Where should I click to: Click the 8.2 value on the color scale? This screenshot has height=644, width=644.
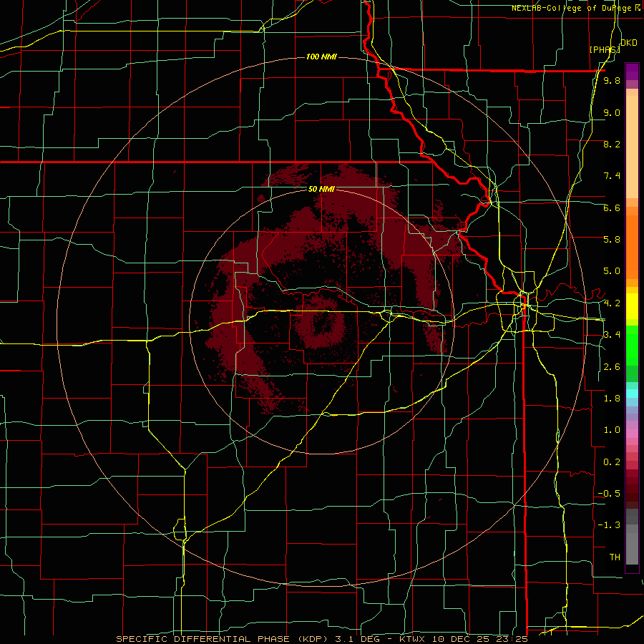(x=612, y=144)
